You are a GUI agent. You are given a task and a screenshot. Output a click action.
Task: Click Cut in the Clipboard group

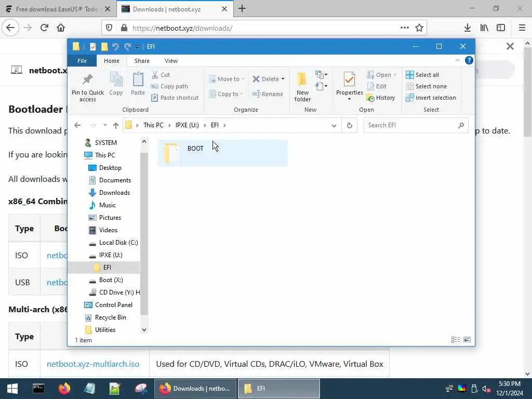(161, 75)
